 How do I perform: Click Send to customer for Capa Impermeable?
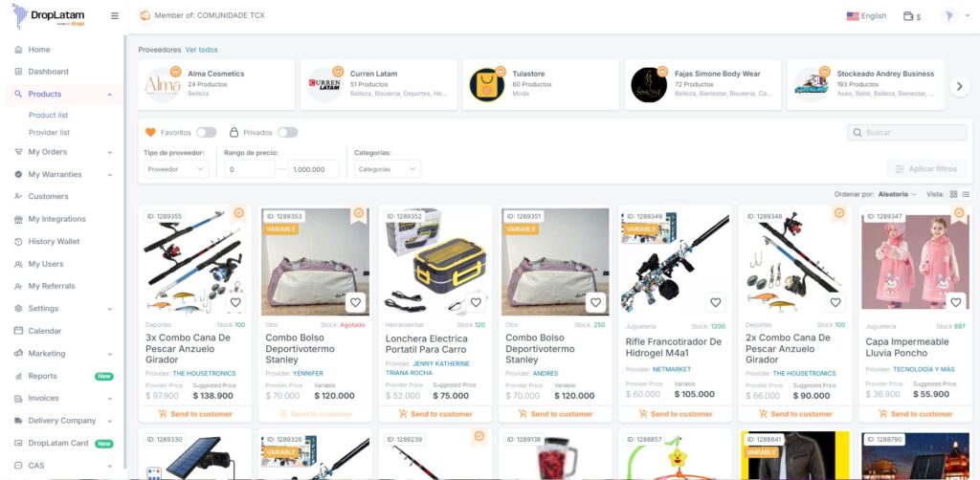[x=916, y=414]
